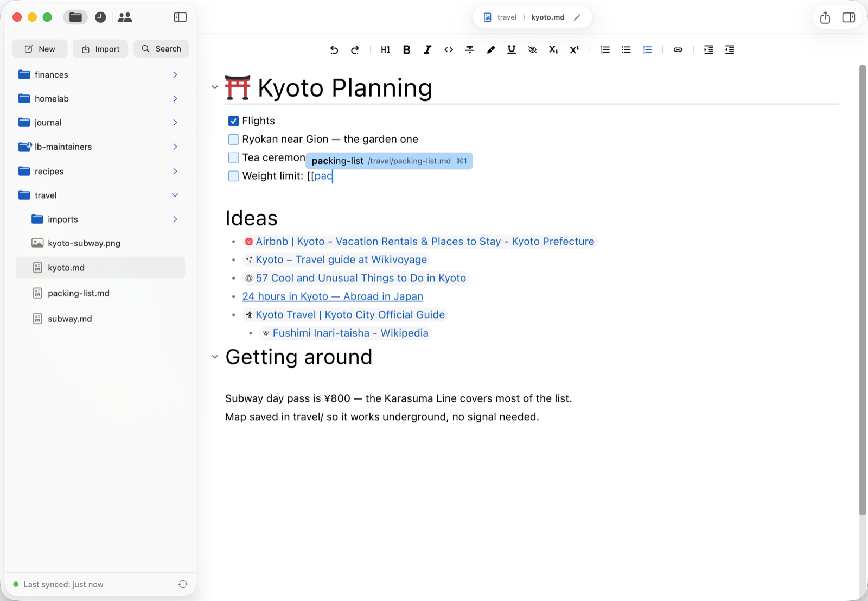This screenshot has height=601, width=868.
Task: Check the Ryokan near Gion task
Action: [234, 140]
